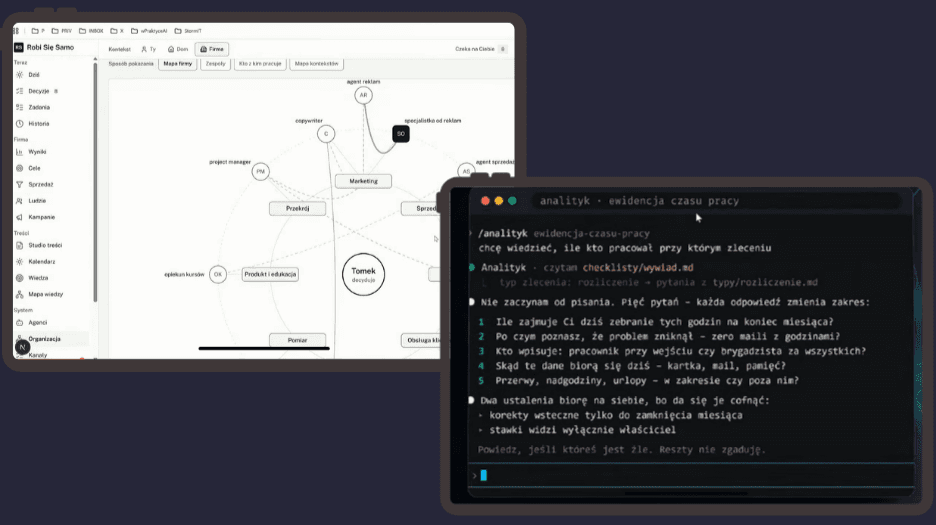Click terminal title analityk · ewidencja czasu pracy
936x525 pixels.
coord(639,201)
